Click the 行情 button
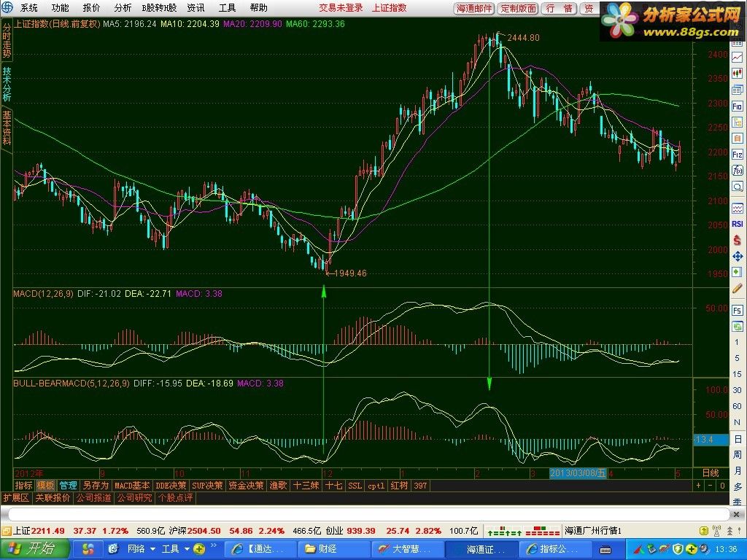This screenshot has width=747, height=560. [x=560, y=9]
